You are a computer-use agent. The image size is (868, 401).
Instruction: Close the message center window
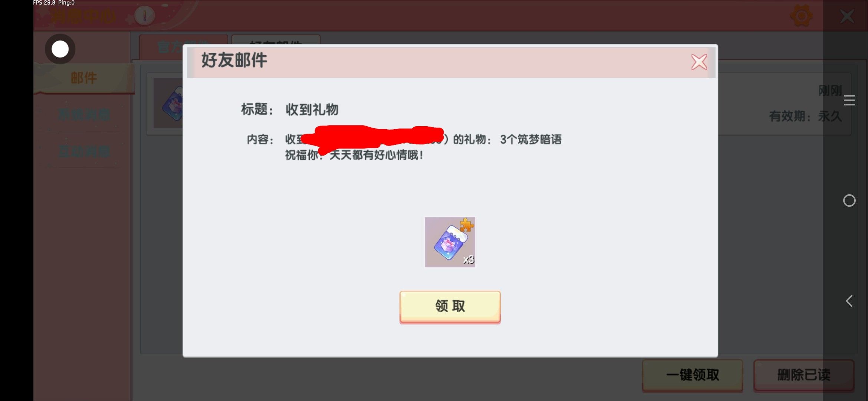[847, 16]
